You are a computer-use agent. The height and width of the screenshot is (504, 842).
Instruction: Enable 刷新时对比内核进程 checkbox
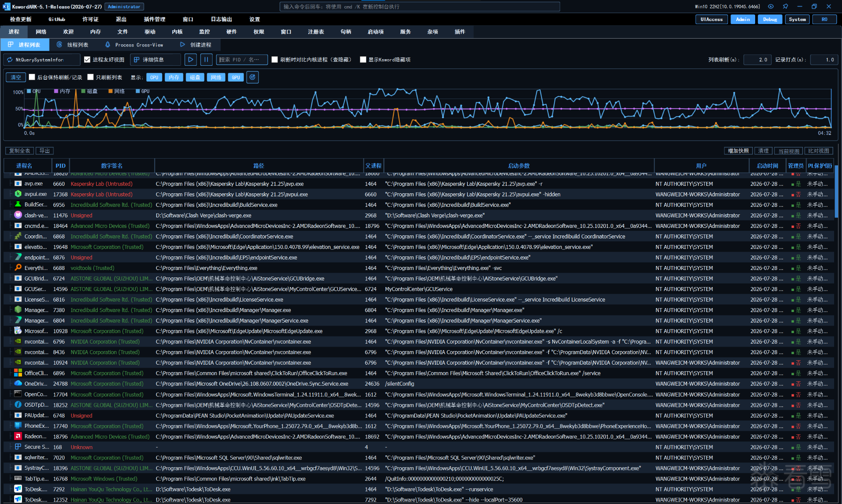pyautogui.click(x=275, y=60)
